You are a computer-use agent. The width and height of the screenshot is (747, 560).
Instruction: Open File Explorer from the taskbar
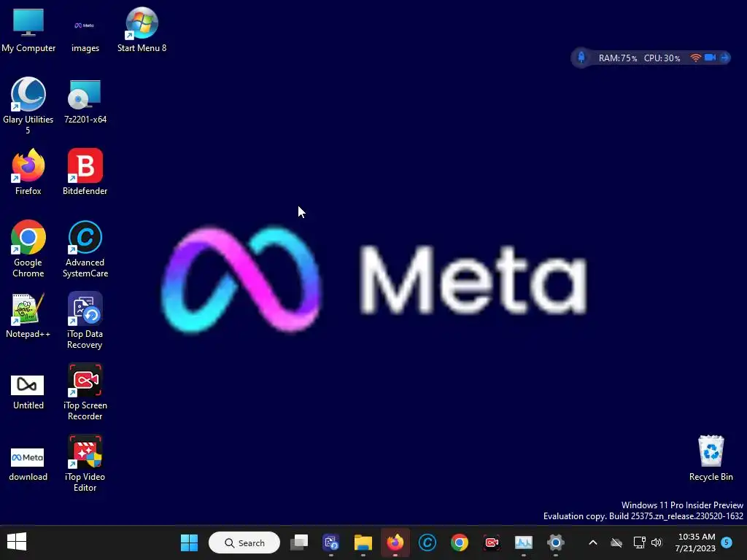tap(363, 542)
